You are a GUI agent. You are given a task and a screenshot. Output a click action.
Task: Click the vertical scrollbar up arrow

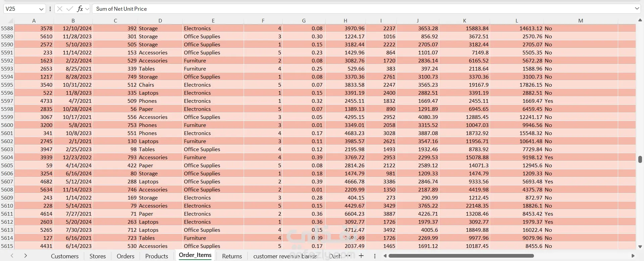(640, 20)
